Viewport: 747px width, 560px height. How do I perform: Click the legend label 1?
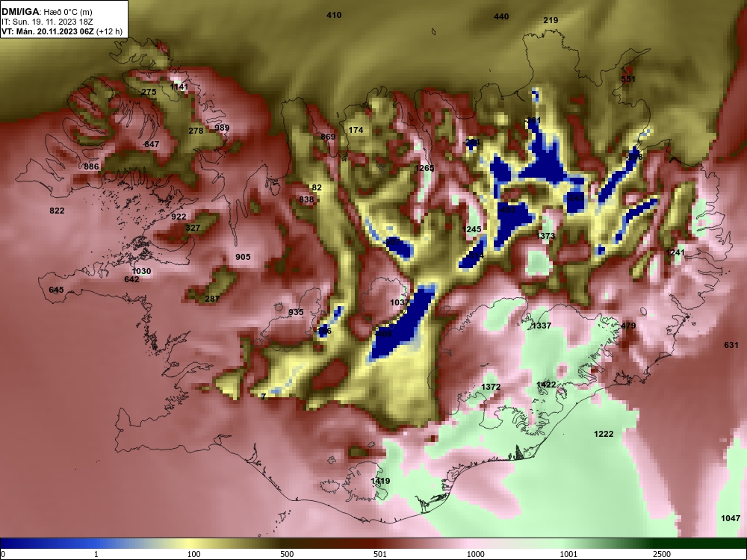(x=96, y=554)
